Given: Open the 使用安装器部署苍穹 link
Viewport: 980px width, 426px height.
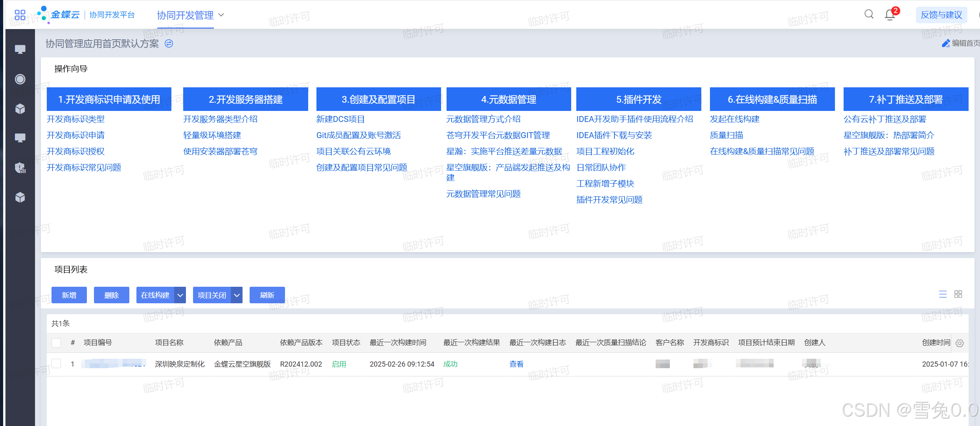Looking at the screenshot, I should (x=220, y=151).
